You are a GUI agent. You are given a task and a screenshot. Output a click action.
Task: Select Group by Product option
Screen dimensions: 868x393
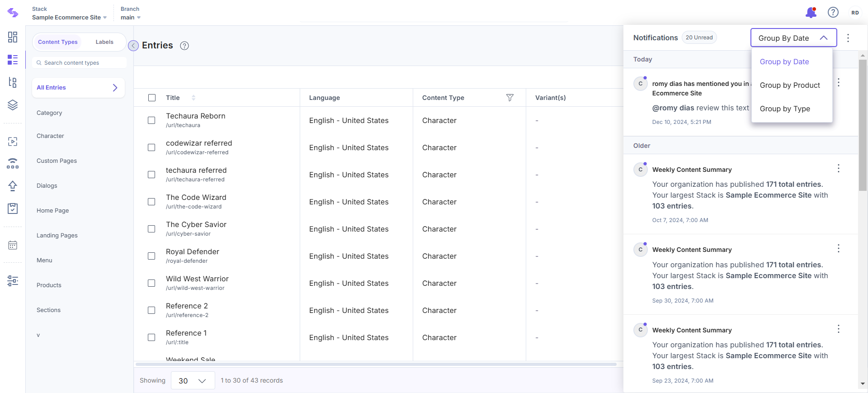(790, 85)
